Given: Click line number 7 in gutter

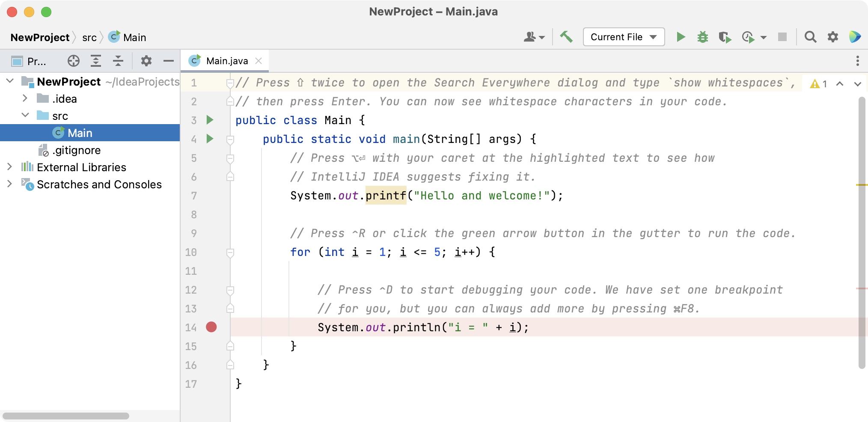Looking at the screenshot, I should click(194, 196).
